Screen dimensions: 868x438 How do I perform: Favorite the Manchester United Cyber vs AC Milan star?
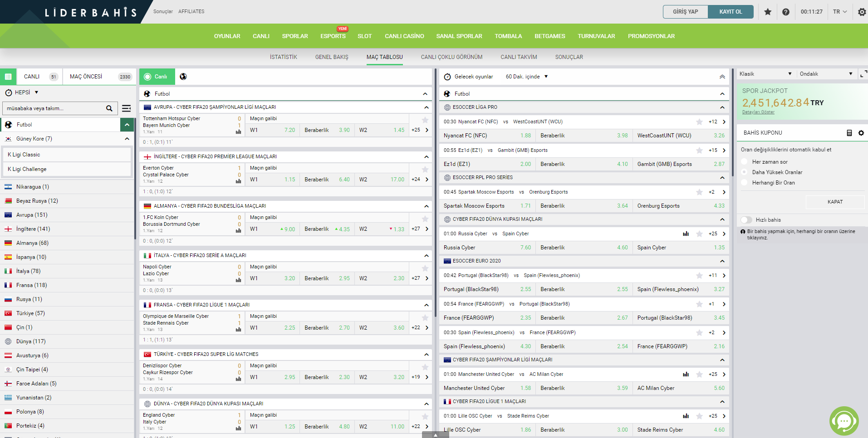[699, 374]
